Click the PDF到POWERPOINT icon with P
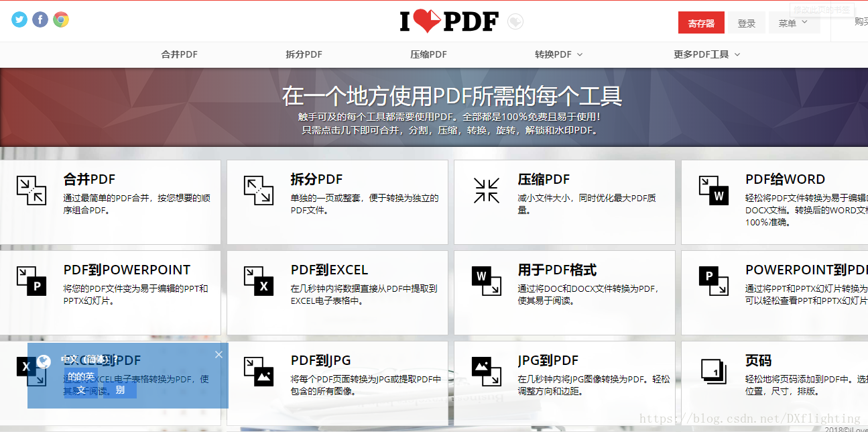Image resolution: width=868 pixels, height=432 pixels. click(32, 280)
